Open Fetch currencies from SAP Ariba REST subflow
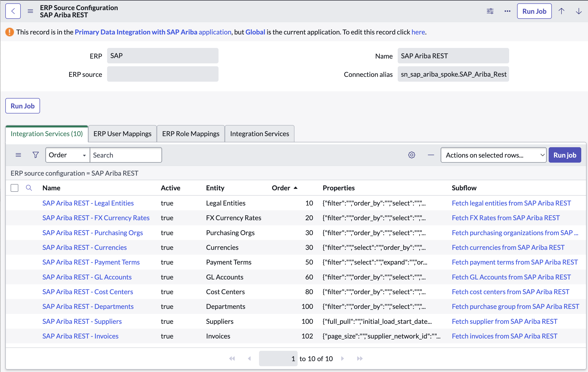Viewport: 588px width, 372px height. (x=508, y=247)
